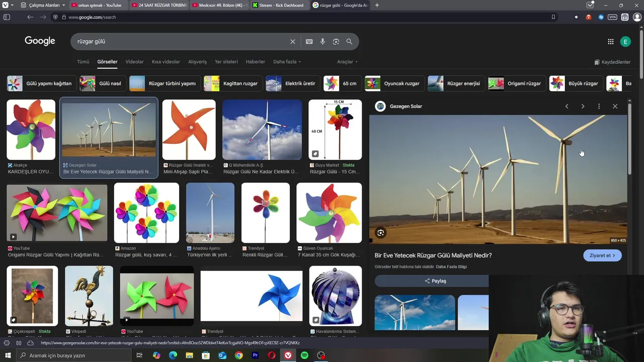Open Opera browser from the taskbar
Screen dimensions: 644x362
click(x=272, y=355)
